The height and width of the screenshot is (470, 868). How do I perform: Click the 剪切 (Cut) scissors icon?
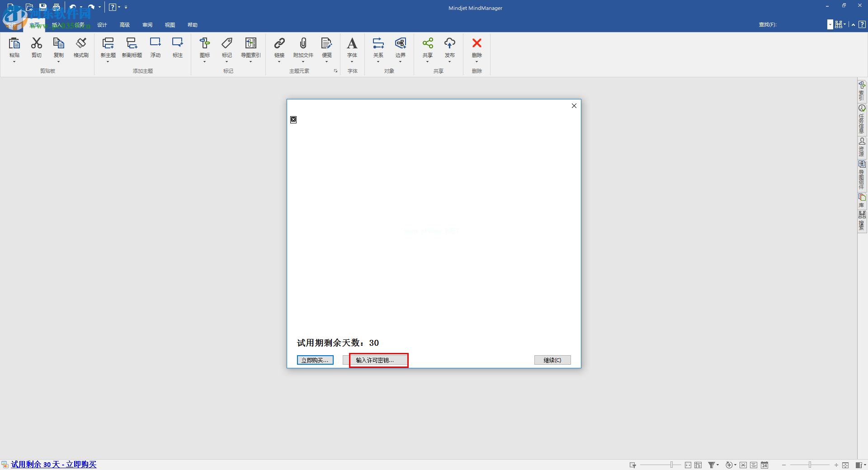click(37, 43)
